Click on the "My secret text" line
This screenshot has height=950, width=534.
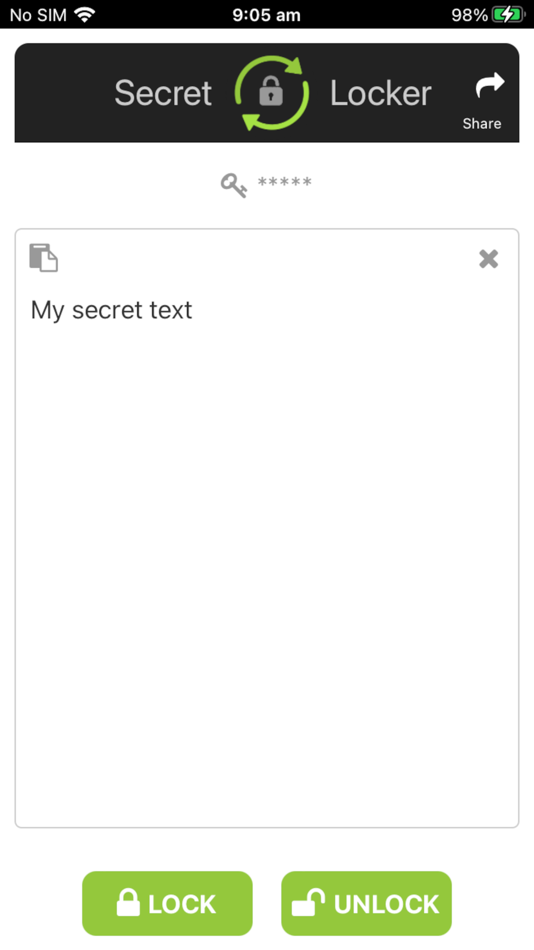[112, 310]
